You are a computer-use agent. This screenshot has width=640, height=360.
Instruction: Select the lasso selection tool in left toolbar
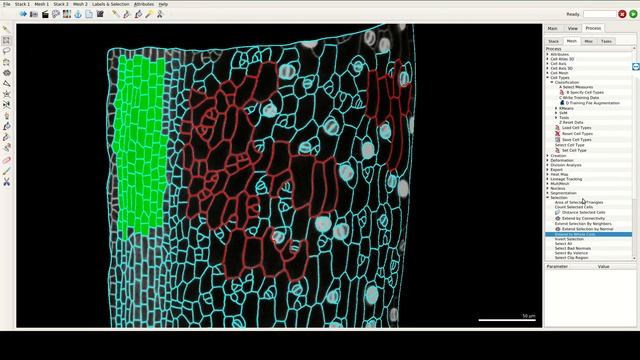click(x=7, y=51)
